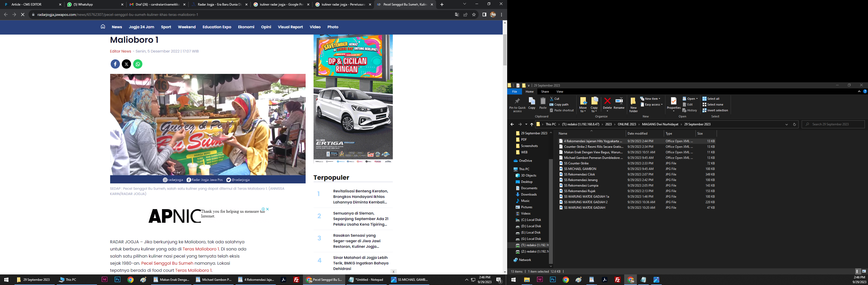
Task: Switch Explorer to details view
Action: pyautogui.click(x=858, y=271)
